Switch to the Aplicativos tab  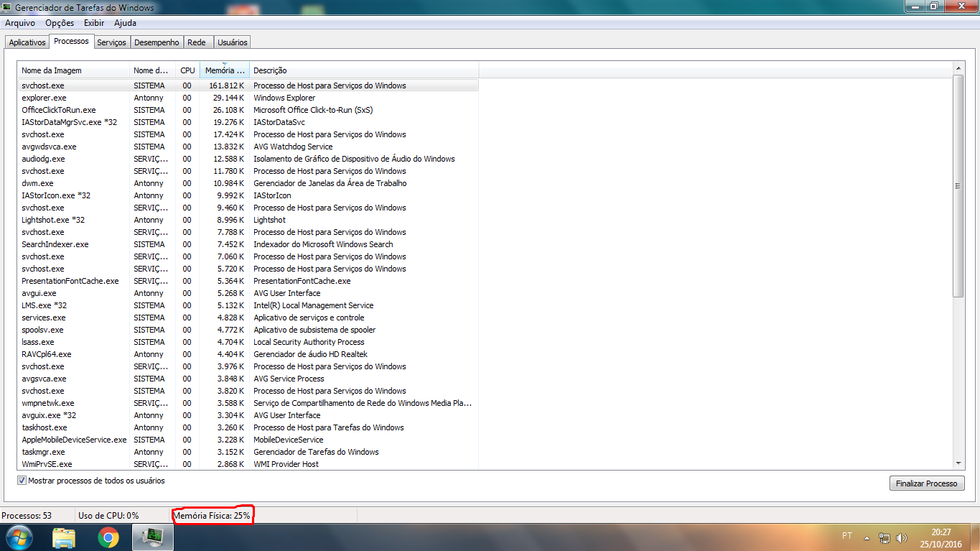[x=27, y=42]
